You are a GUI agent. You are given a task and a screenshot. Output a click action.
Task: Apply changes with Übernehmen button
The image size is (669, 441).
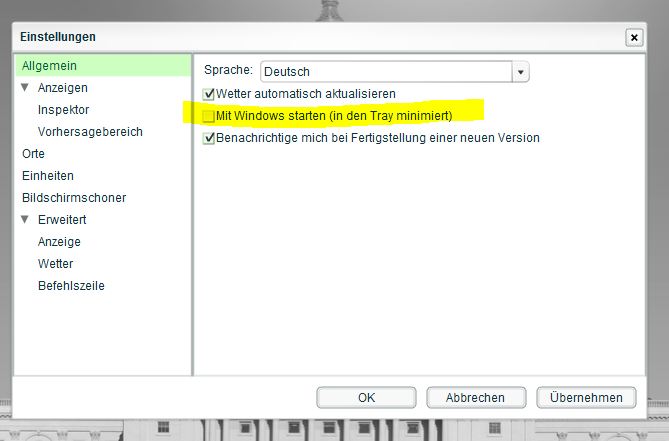tap(586, 397)
